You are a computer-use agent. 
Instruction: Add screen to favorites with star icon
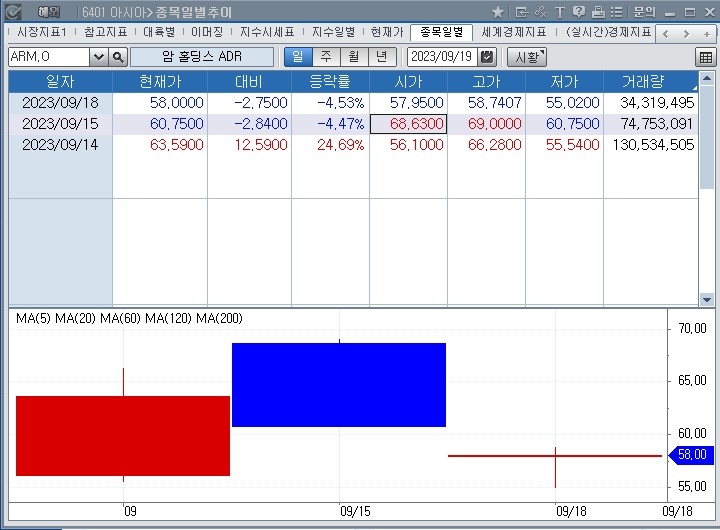click(497, 12)
